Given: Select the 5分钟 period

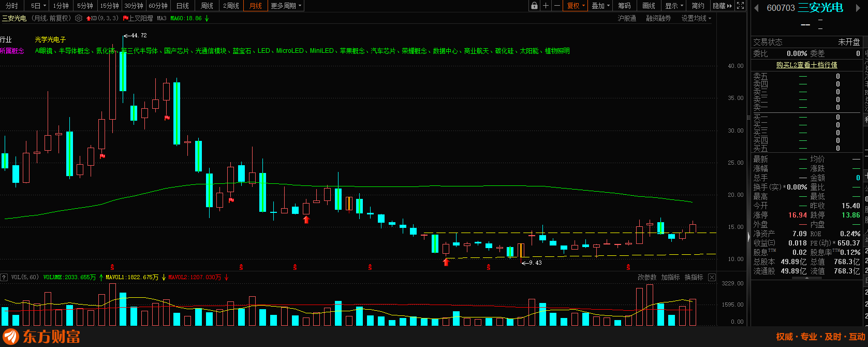Looking at the screenshot, I should pos(85,6).
